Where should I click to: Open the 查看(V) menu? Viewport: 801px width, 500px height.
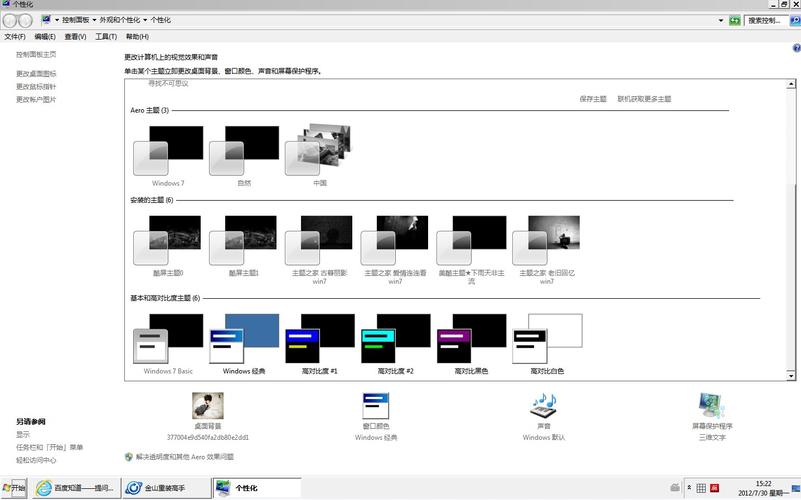pyautogui.click(x=75, y=37)
